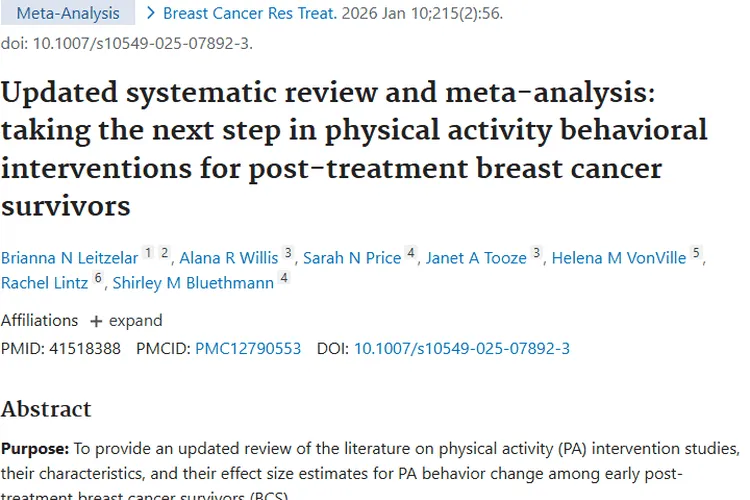Click affiliation superscript 6 after Lintz
Image resolution: width=750 pixels, height=500 pixels.
(x=98, y=279)
